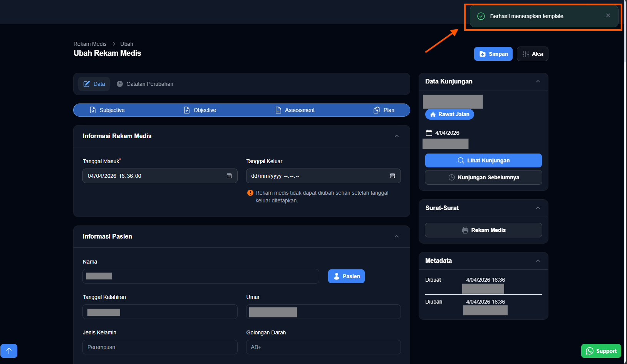Open the Tanggal Masuk calendar picker icon
627x364 pixels.
229,176
